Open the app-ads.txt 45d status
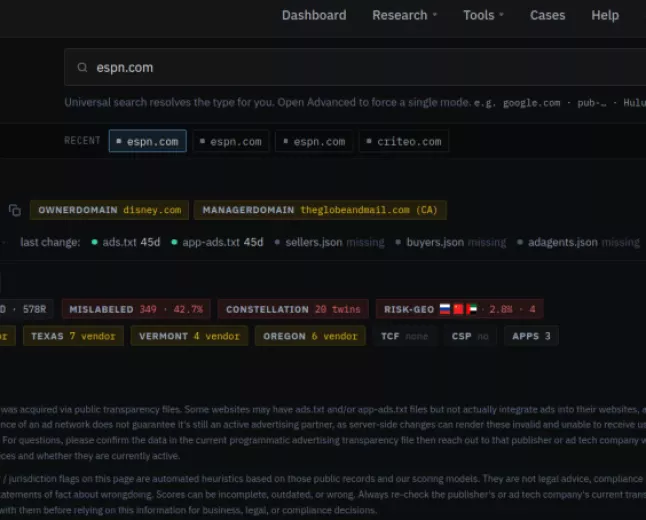Screen dimensions: 646x520 (217, 242)
